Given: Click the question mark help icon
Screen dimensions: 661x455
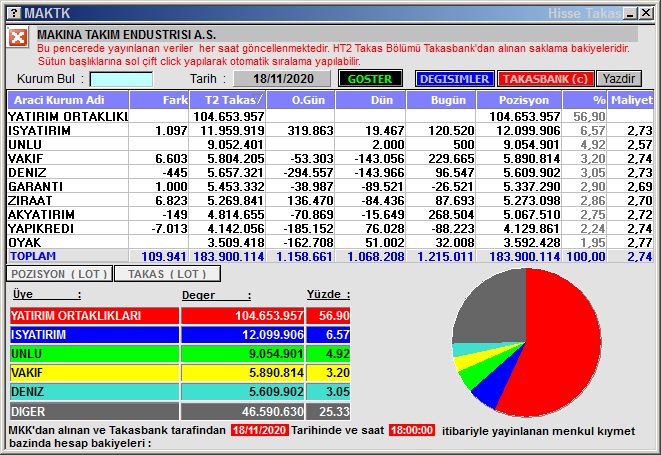Looking at the screenshot, I should click(14, 13).
